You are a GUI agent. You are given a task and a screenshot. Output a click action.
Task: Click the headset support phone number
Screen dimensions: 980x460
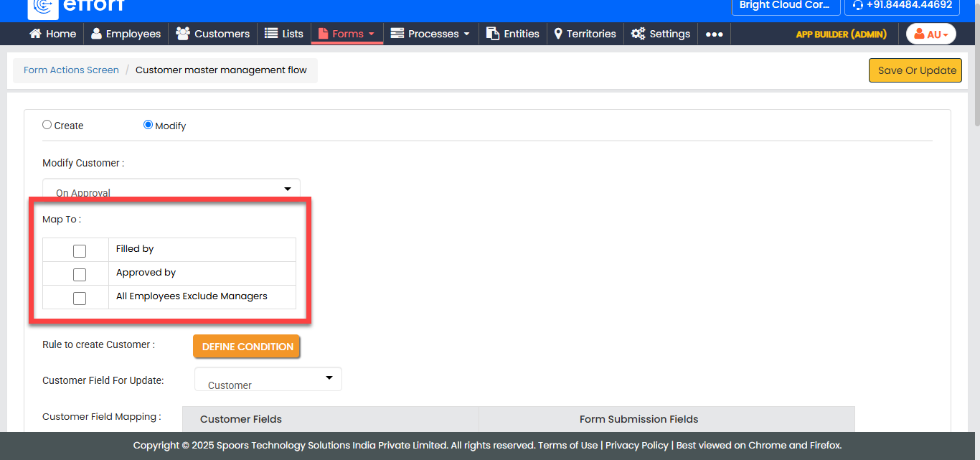902,5
